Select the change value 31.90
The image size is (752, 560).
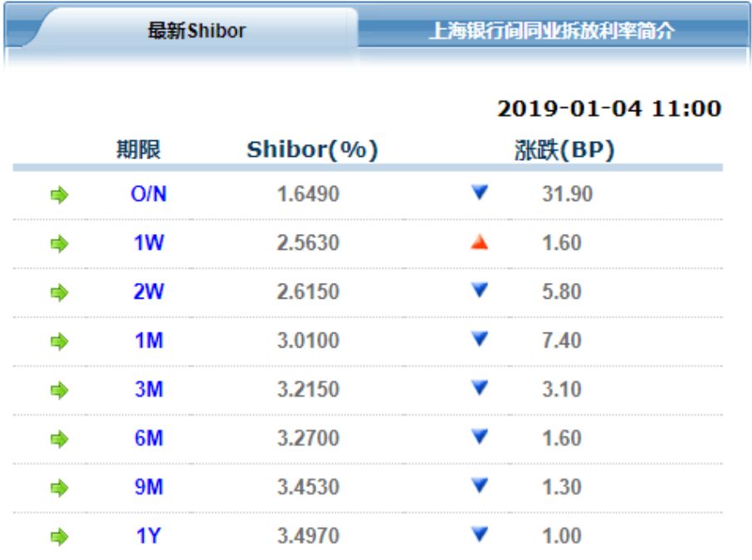click(568, 194)
